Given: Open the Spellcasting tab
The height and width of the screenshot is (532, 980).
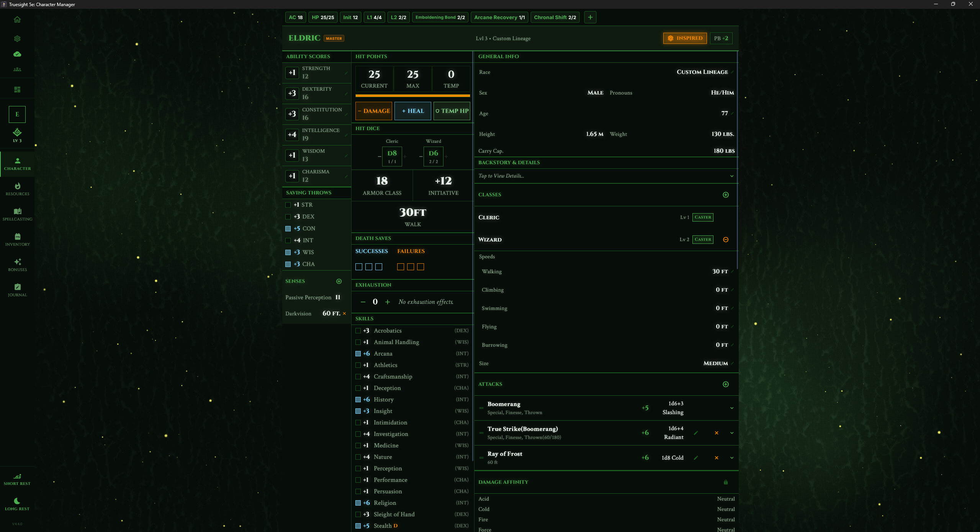Looking at the screenshot, I should (x=17, y=214).
